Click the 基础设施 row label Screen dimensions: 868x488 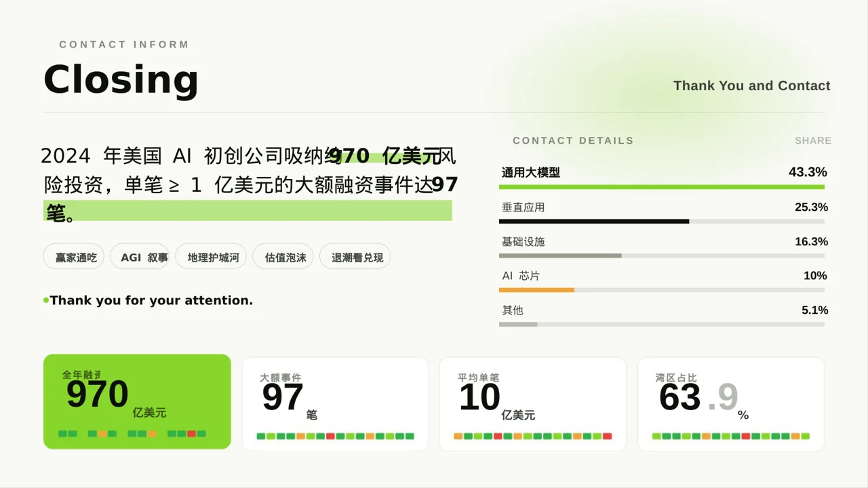[524, 242]
